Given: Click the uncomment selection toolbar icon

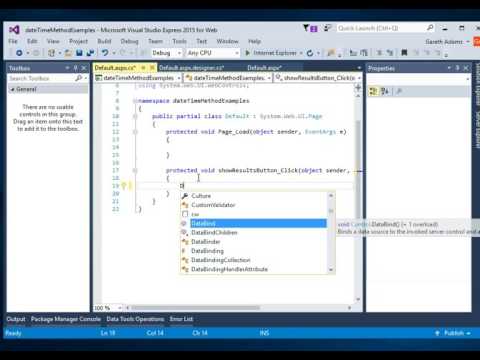Looking at the screenshot, I should click(390, 53).
